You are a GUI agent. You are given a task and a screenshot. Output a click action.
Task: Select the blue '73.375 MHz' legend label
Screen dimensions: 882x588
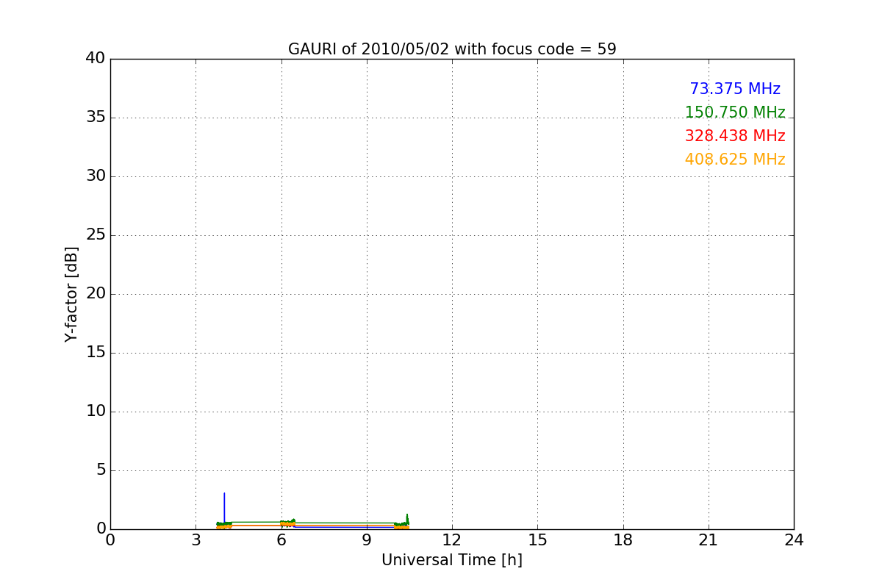point(735,89)
